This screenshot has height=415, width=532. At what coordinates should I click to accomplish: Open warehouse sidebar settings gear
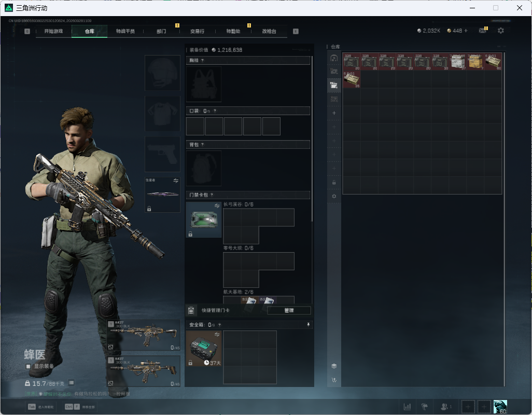pos(334,196)
